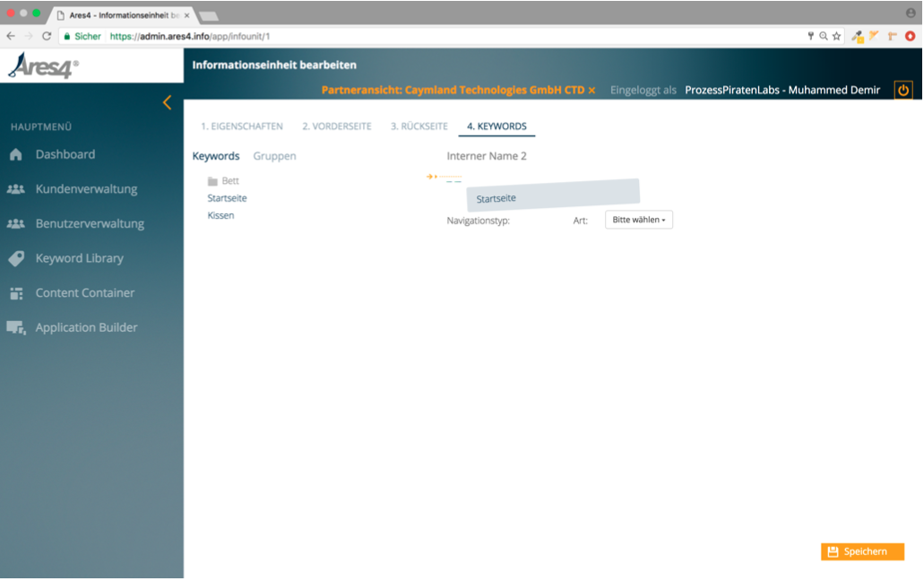Close the Partneransicht with orange X

click(x=592, y=91)
